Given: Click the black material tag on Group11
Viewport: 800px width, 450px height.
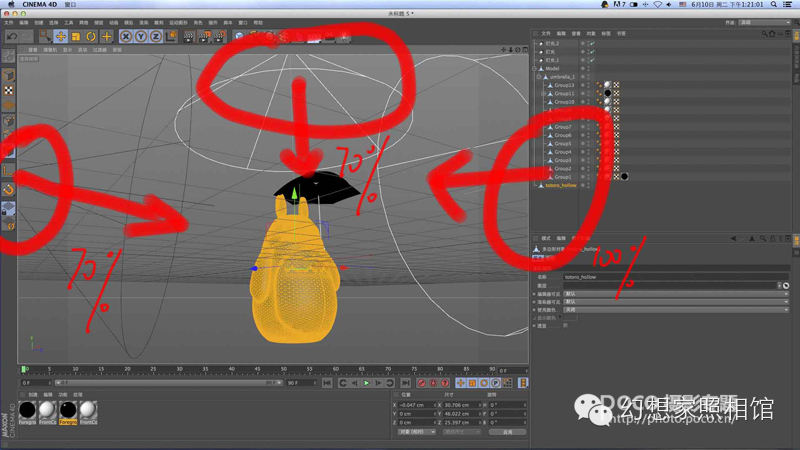Looking at the screenshot, I should [x=608, y=93].
